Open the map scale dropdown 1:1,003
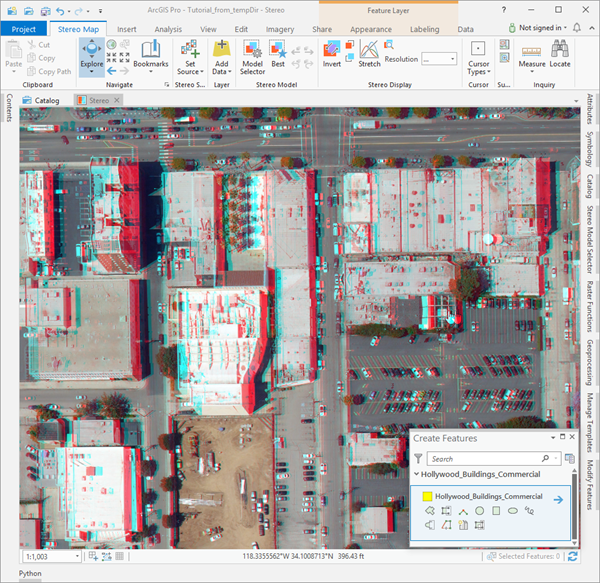 (77, 556)
